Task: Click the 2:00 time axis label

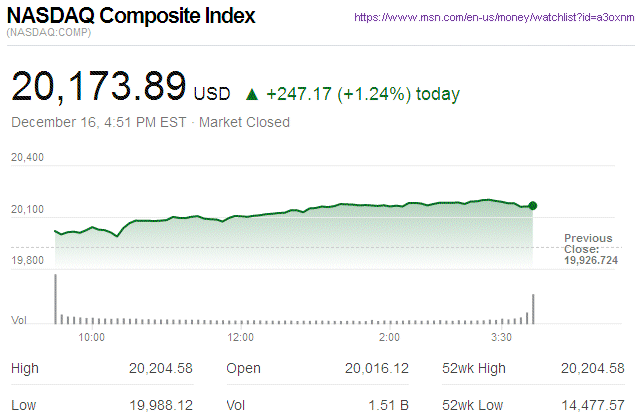Action: point(391,337)
